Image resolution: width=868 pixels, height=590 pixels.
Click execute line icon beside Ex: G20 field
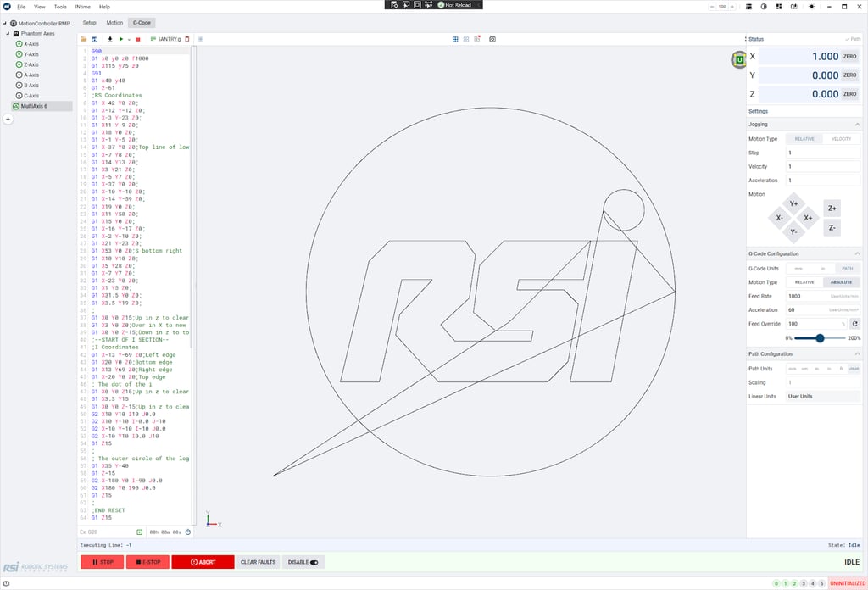[x=140, y=532]
